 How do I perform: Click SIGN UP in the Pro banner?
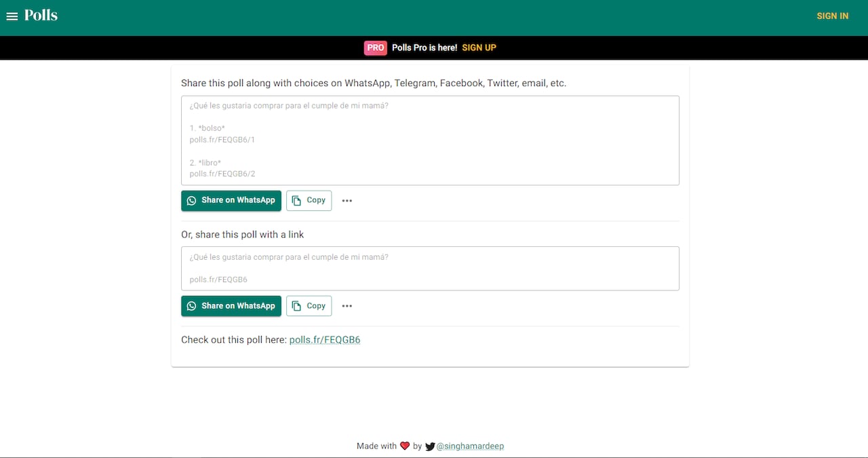coord(479,47)
